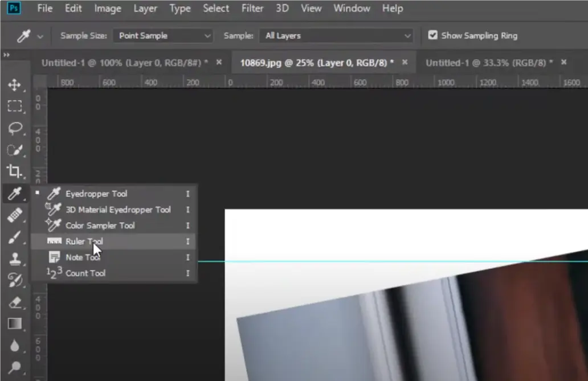The image size is (588, 381).
Task: Select the History Brush tool
Action: click(15, 280)
